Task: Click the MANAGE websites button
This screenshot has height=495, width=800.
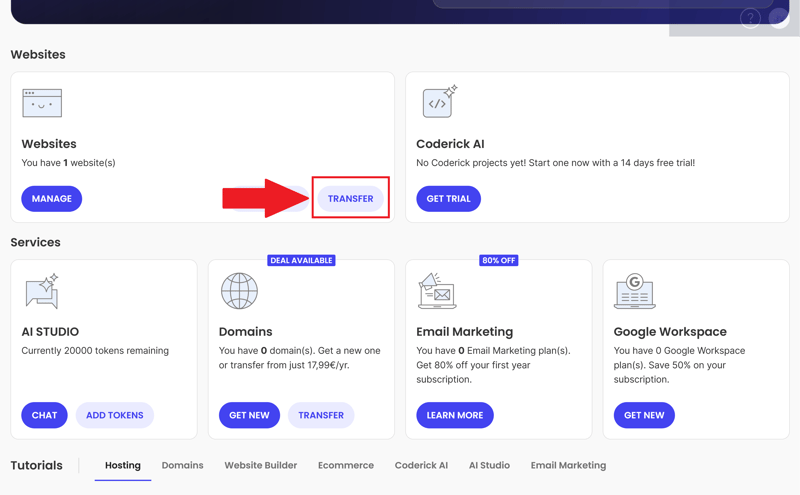Action: coord(52,199)
